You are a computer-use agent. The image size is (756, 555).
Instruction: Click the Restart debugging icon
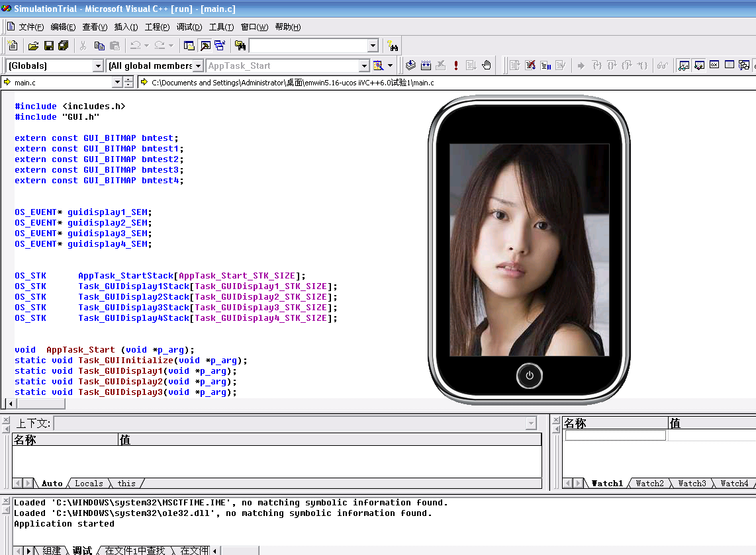515,65
